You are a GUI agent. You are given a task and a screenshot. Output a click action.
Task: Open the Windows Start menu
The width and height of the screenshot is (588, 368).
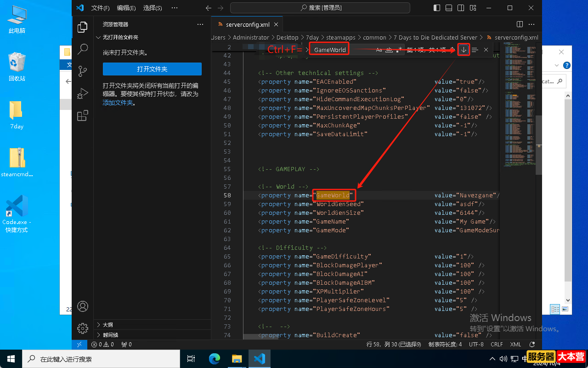click(11, 359)
